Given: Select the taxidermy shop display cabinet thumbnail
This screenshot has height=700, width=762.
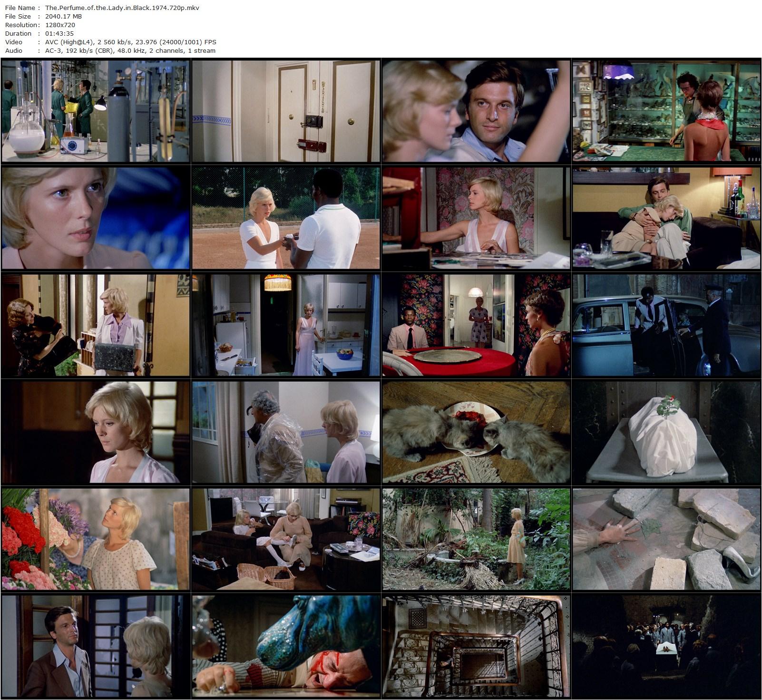Looking at the screenshot, I should pyautogui.click(x=666, y=111).
